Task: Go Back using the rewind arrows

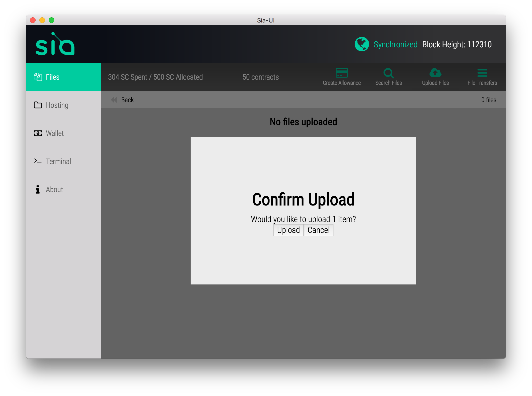Action: point(114,100)
